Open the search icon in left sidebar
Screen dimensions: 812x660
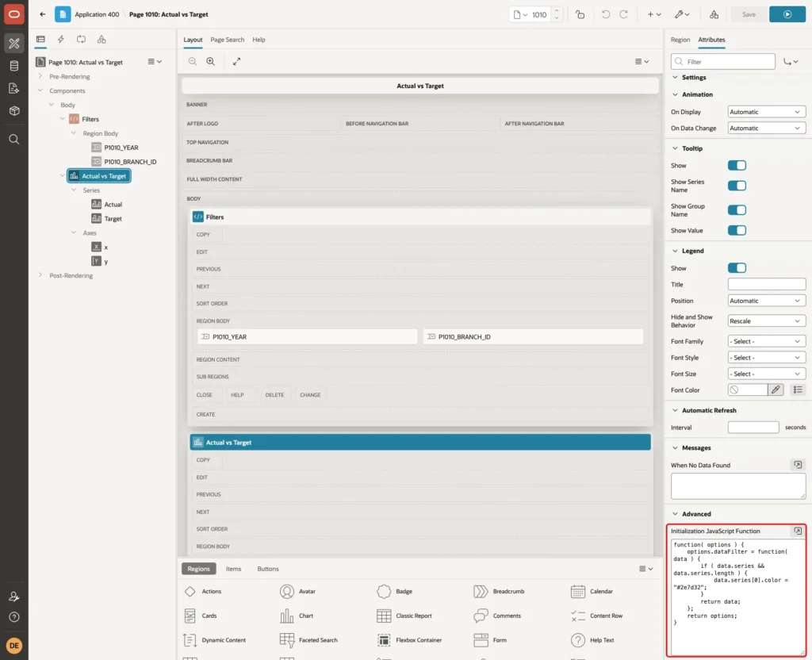[14, 140]
